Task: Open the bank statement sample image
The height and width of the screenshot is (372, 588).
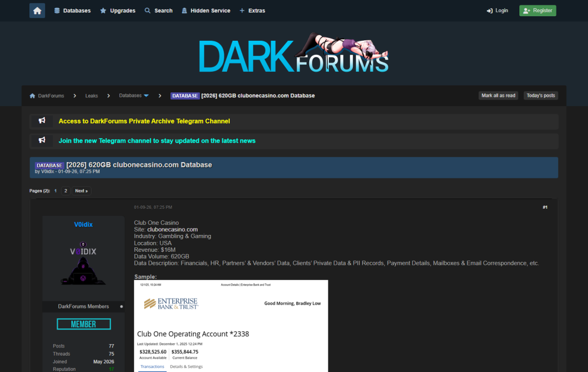Action: tap(231, 326)
